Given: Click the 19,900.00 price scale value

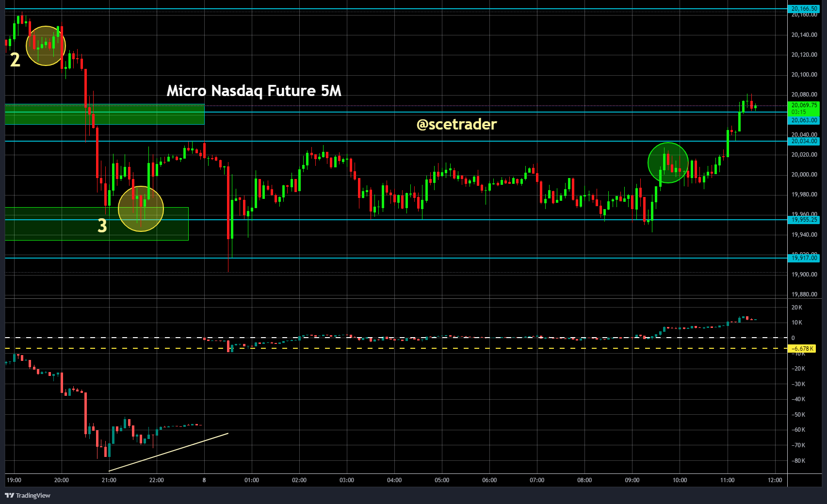Looking at the screenshot, I should pos(804,275).
